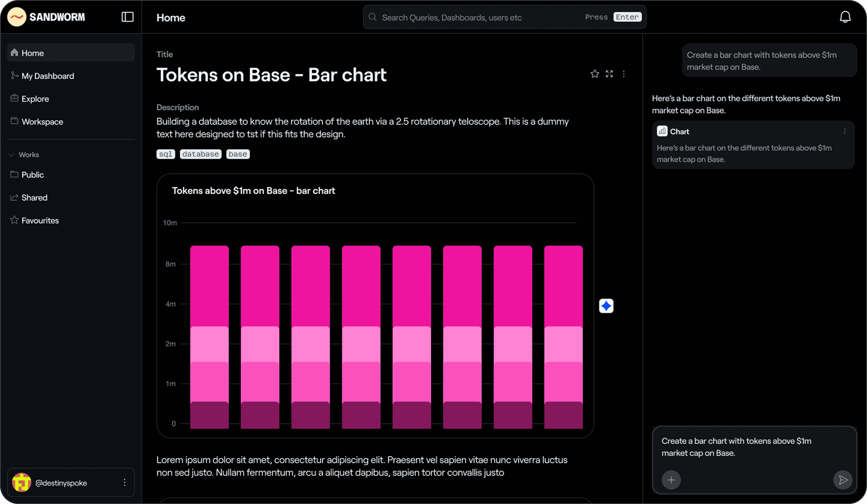Open the Shared section

coord(34,198)
